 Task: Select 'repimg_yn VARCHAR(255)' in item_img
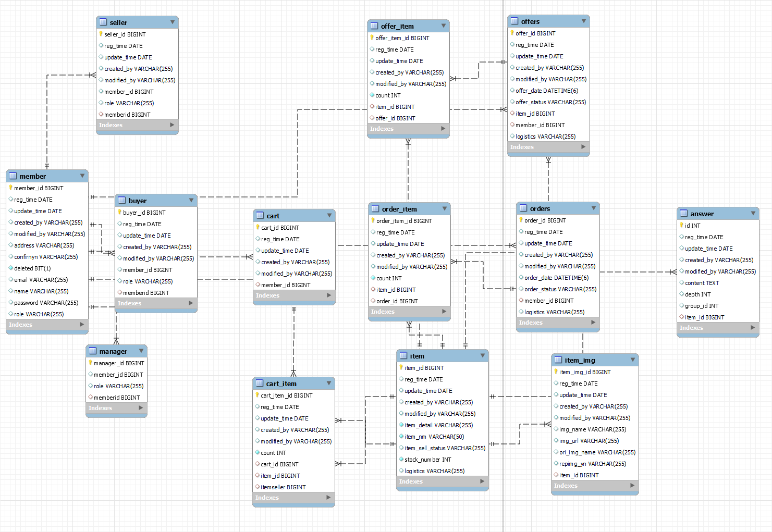click(x=595, y=464)
